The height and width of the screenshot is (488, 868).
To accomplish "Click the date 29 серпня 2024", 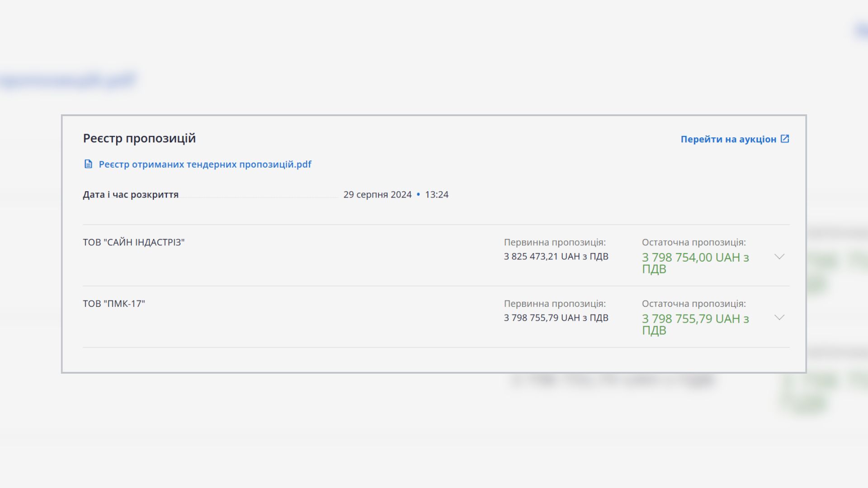I will pos(377,195).
